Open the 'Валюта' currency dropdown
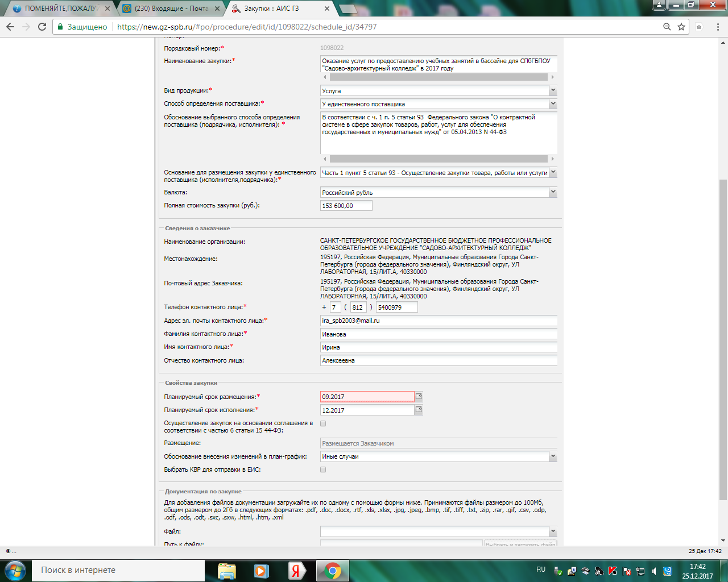The width and height of the screenshot is (728, 582). (x=553, y=192)
